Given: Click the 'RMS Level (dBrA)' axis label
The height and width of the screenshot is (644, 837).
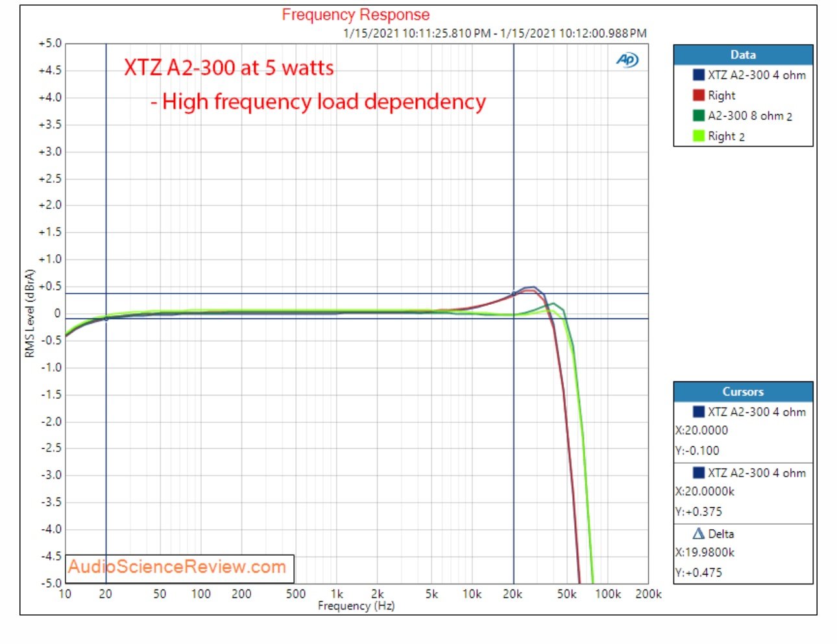Looking at the screenshot, I should pos(29,313).
